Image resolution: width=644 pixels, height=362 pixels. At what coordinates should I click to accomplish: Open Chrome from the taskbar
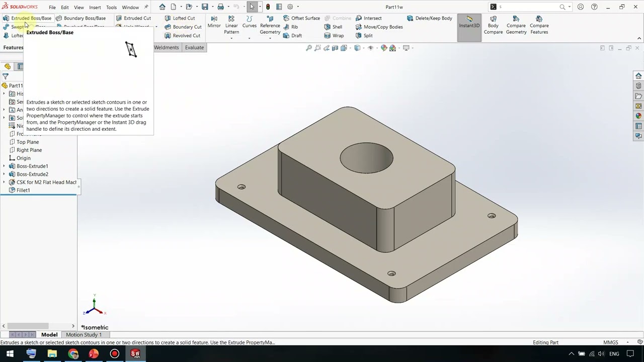coord(73,353)
